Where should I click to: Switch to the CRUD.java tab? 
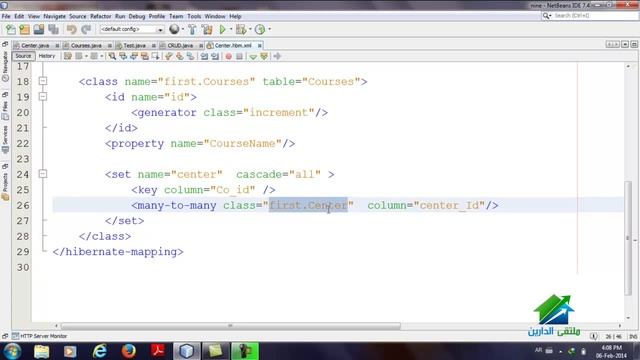(x=180, y=45)
